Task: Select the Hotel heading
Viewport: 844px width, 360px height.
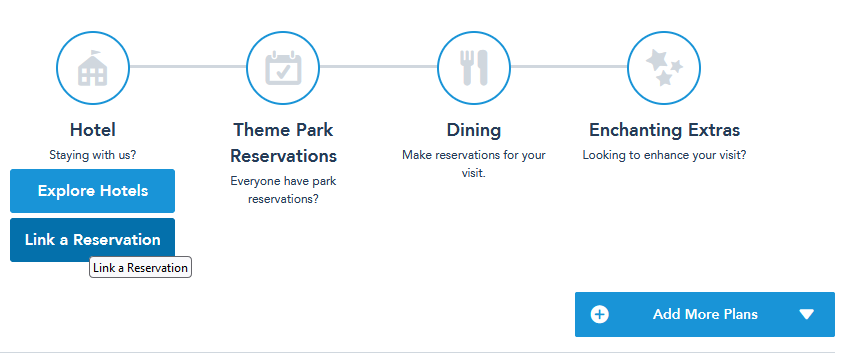Action: [x=93, y=130]
